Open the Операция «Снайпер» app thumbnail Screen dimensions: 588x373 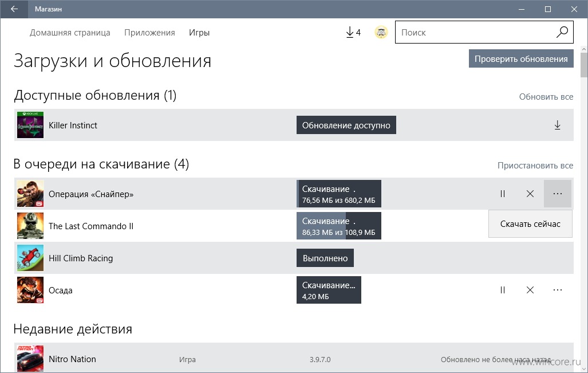pyautogui.click(x=30, y=194)
